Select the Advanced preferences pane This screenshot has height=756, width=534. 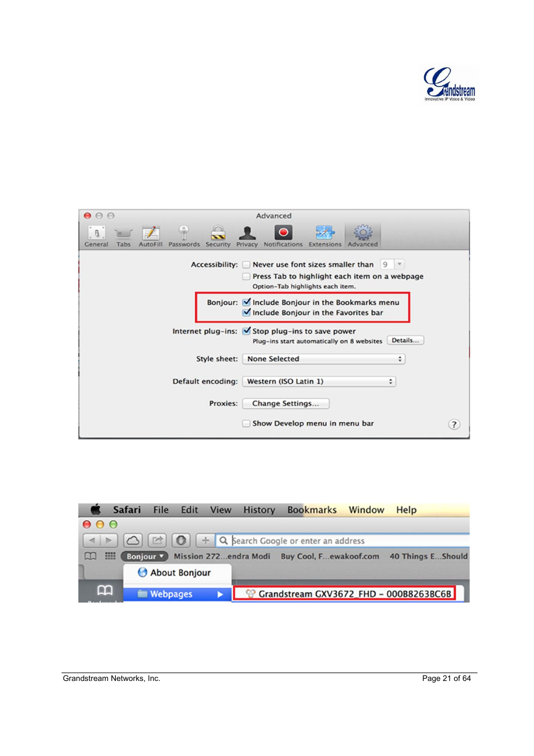click(x=363, y=236)
